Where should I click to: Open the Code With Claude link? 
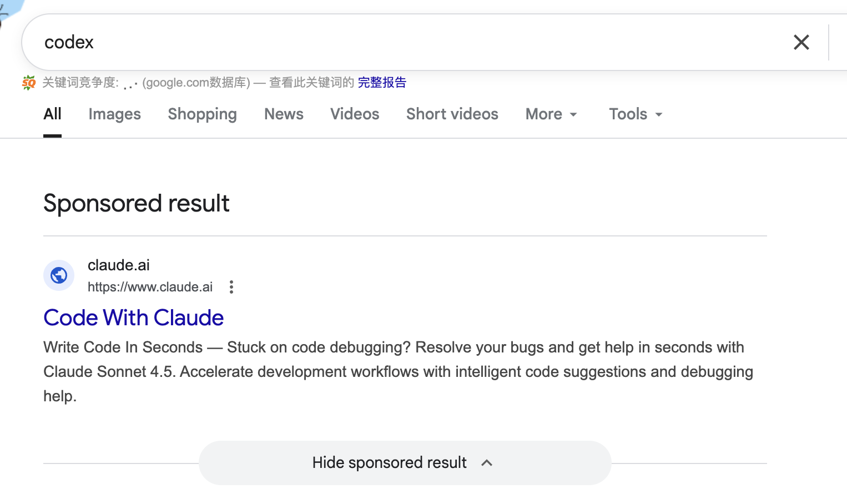[x=134, y=317]
